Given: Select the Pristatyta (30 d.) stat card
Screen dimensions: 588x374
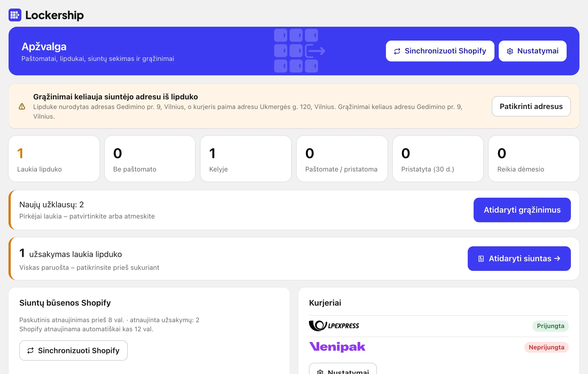Looking at the screenshot, I should coord(438,159).
